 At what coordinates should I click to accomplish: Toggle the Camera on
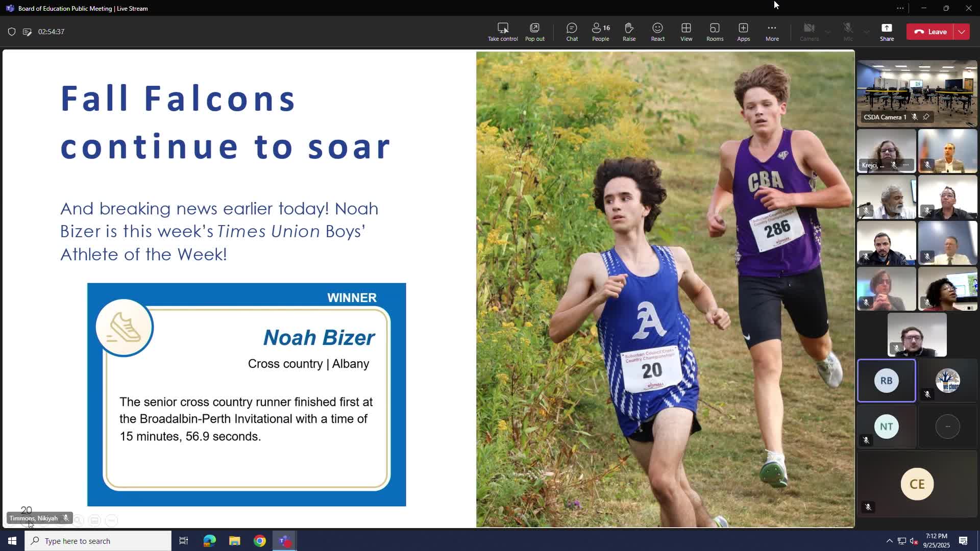pyautogui.click(x=809, y=32)
